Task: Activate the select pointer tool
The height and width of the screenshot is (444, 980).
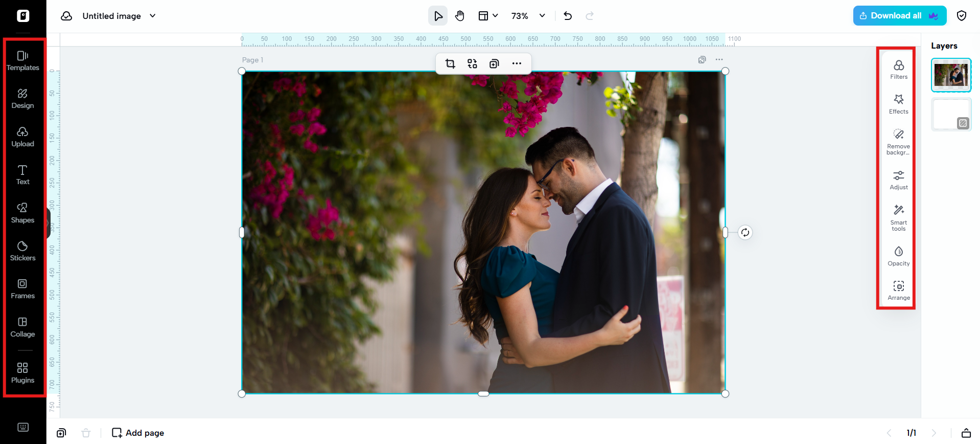Action: tap(438, 16)
